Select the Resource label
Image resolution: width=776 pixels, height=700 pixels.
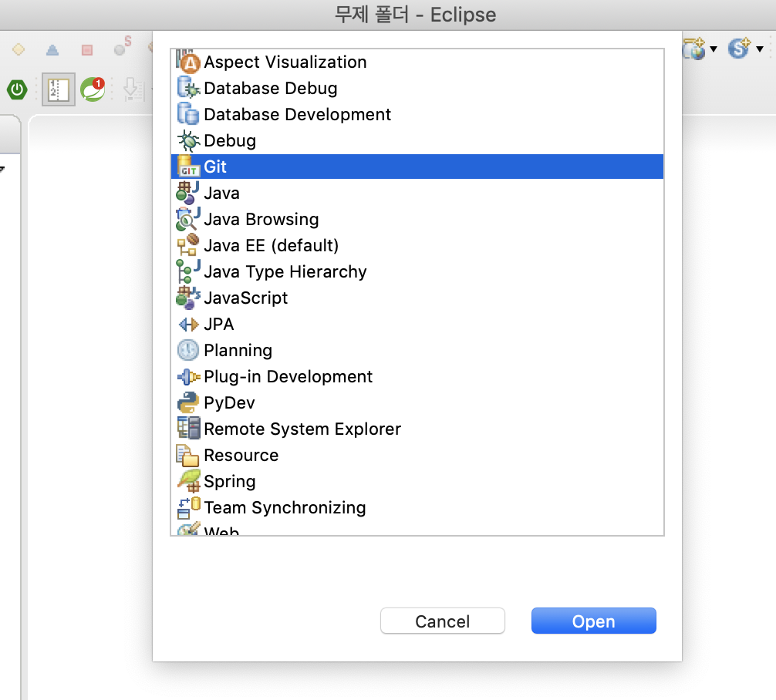pyautogui.click(x=241, y=456)
